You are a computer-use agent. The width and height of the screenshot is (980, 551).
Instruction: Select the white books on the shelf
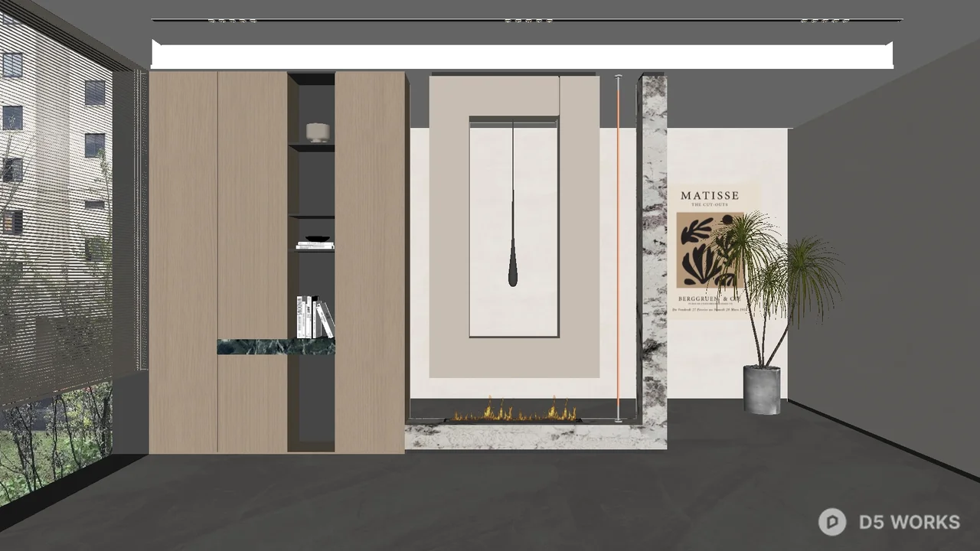coord(315,317)
